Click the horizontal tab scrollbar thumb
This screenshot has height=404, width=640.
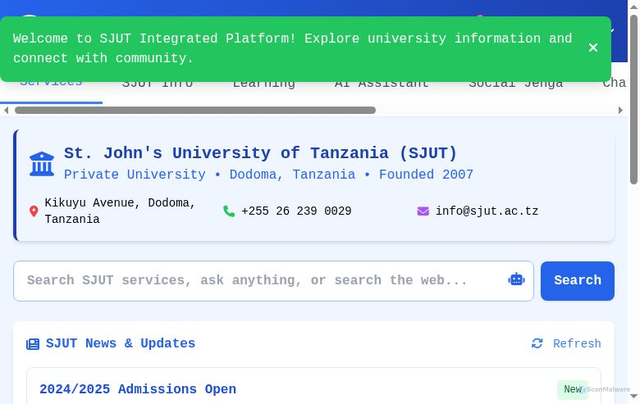pos(195,110)
